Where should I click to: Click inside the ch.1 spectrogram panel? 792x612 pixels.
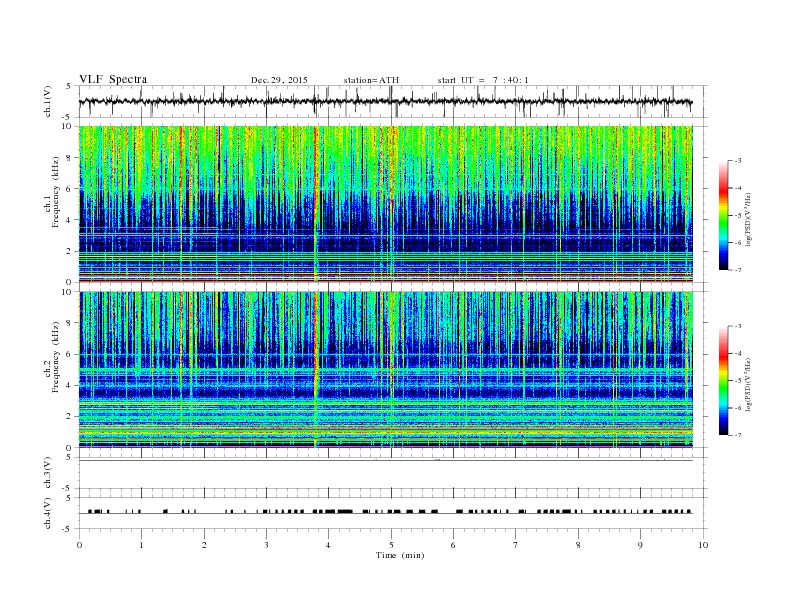[385, 204]
